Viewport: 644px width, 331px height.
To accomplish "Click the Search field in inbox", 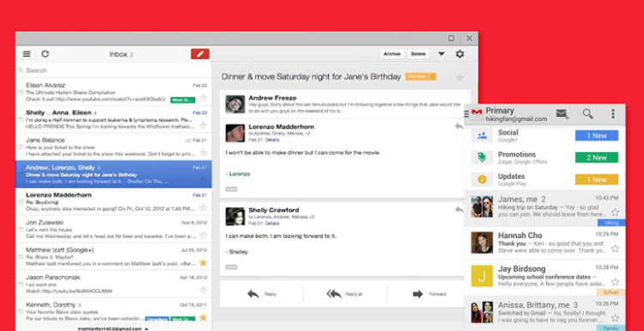I will tap(113, 70).
